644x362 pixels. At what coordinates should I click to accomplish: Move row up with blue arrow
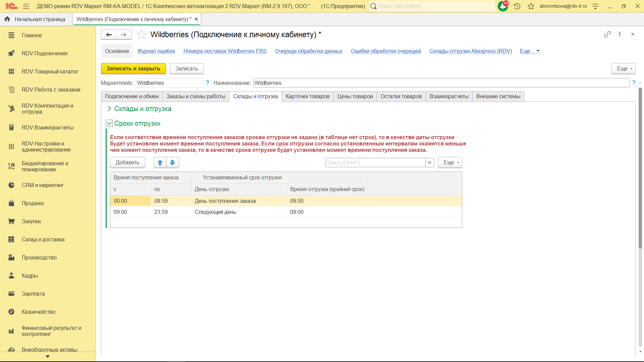pyautogui.click(x=160, y=163)
